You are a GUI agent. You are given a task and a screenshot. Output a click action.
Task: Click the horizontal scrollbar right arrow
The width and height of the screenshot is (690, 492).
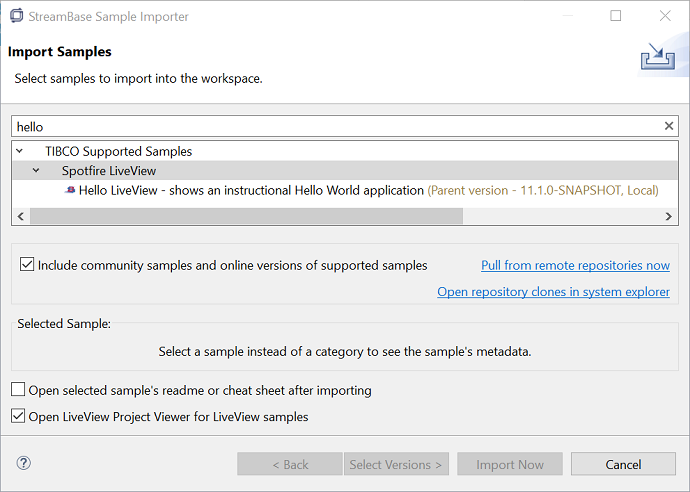coord(669,216)
